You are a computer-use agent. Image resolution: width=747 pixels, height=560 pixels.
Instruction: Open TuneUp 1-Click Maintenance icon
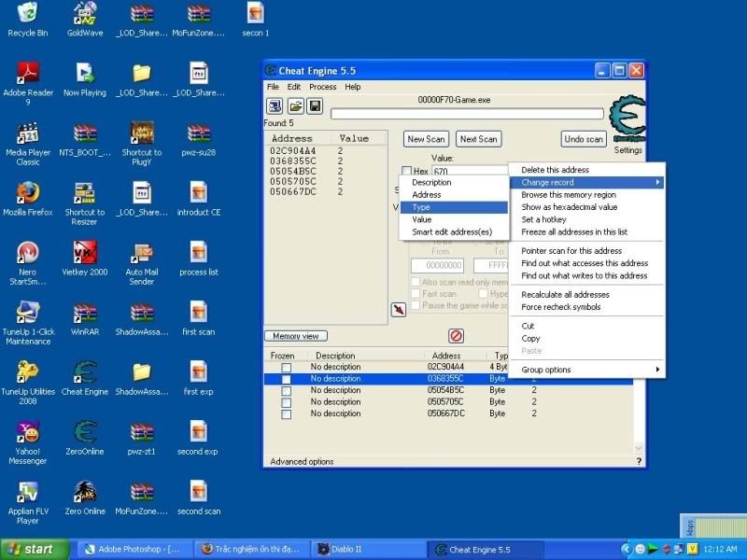28,323
